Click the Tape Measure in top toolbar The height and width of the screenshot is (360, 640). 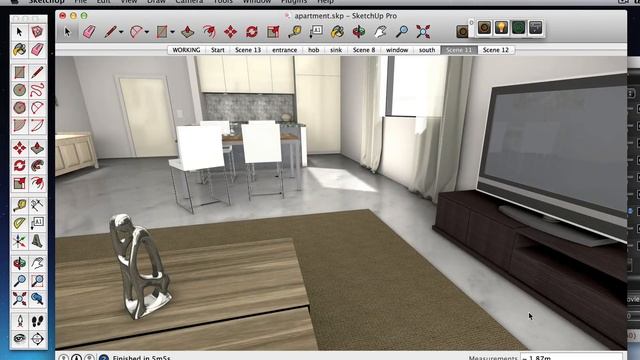coord(295,32)
